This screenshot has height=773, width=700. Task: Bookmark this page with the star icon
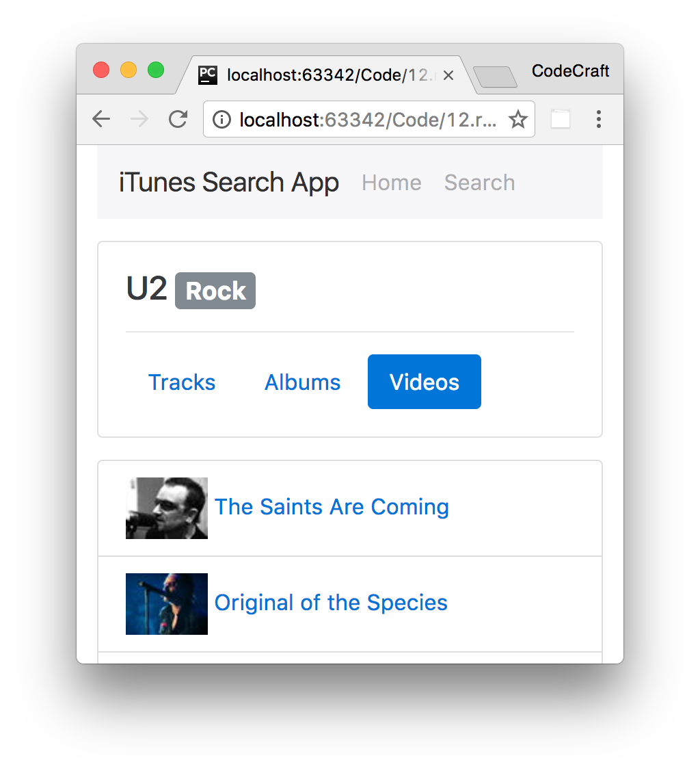pyautogui.click(x=517, y=119)
